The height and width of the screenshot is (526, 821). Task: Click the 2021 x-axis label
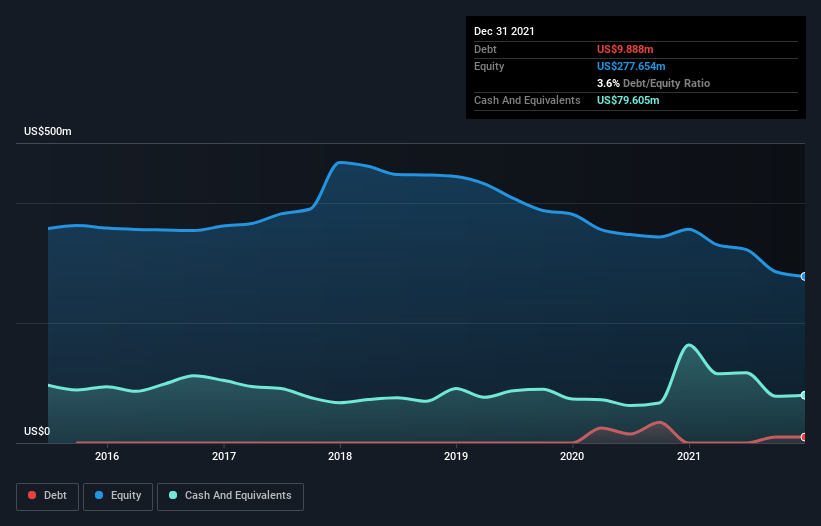[688, 456]
